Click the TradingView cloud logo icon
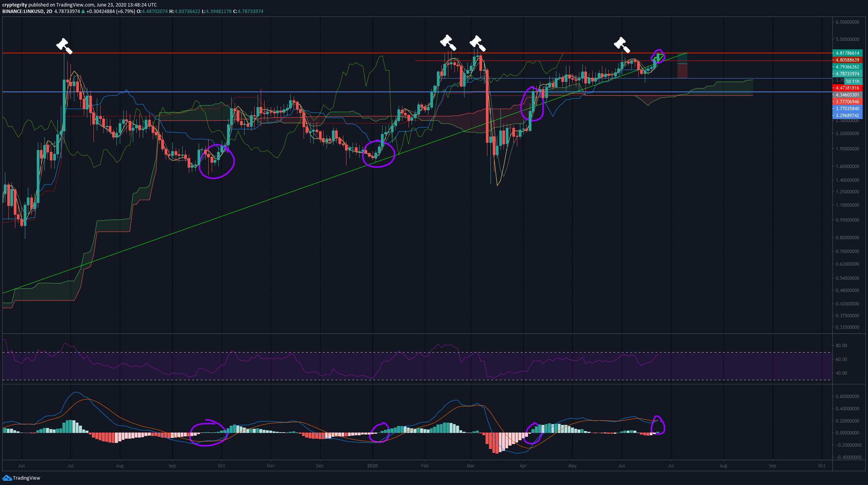This screenshot has width=868, height=485. [7, 478]
